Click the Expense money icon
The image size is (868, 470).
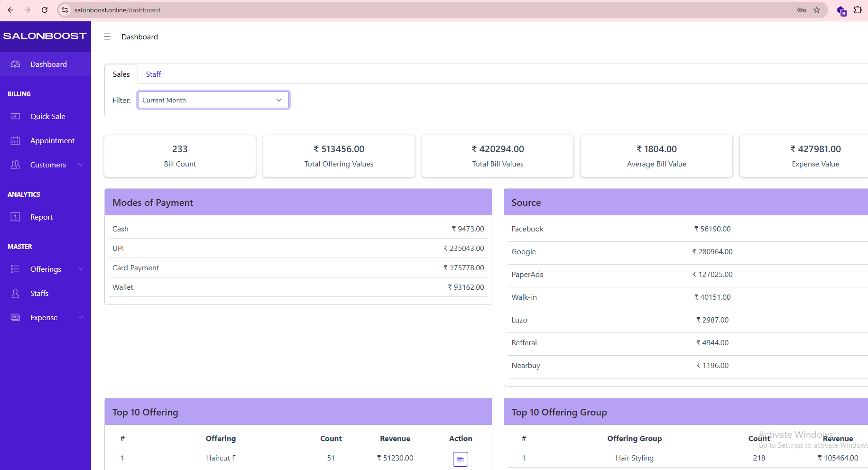click(x=15, y=317)
